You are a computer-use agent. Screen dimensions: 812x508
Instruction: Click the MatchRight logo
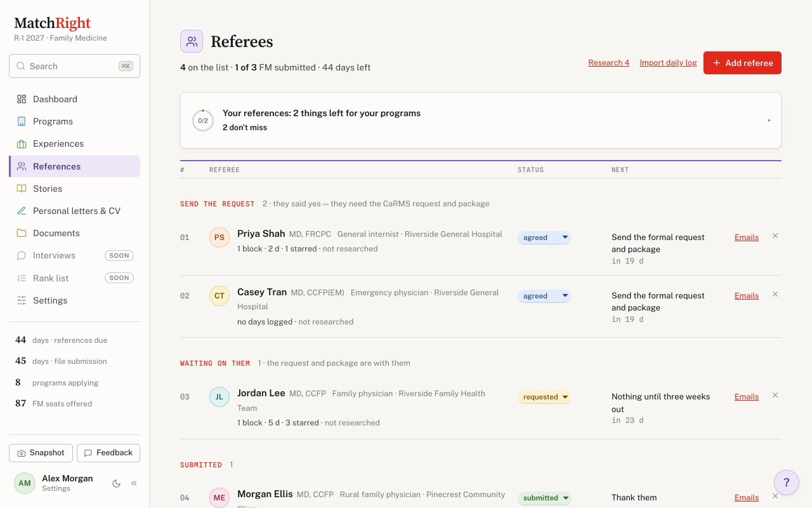(52, 23)
